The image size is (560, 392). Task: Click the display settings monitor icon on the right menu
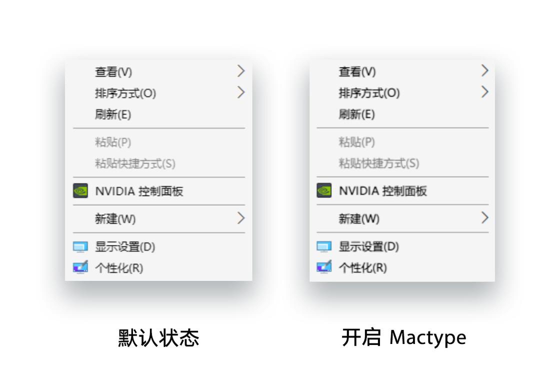pyautogui.click(x=324, y=246)
